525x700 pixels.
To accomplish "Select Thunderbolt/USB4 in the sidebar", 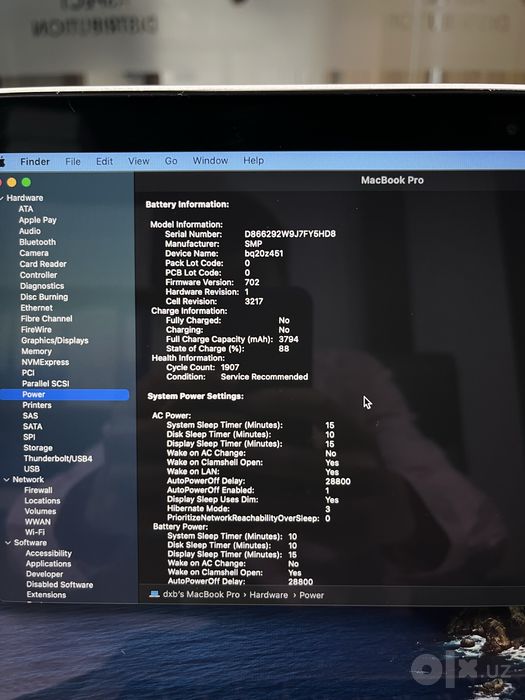I will (x=58, y=458).
